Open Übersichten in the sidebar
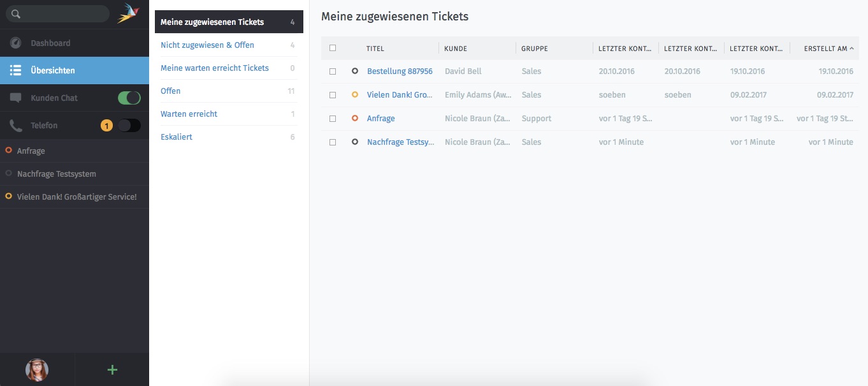This screenshot has height=386, width=868. pos(75,70)
